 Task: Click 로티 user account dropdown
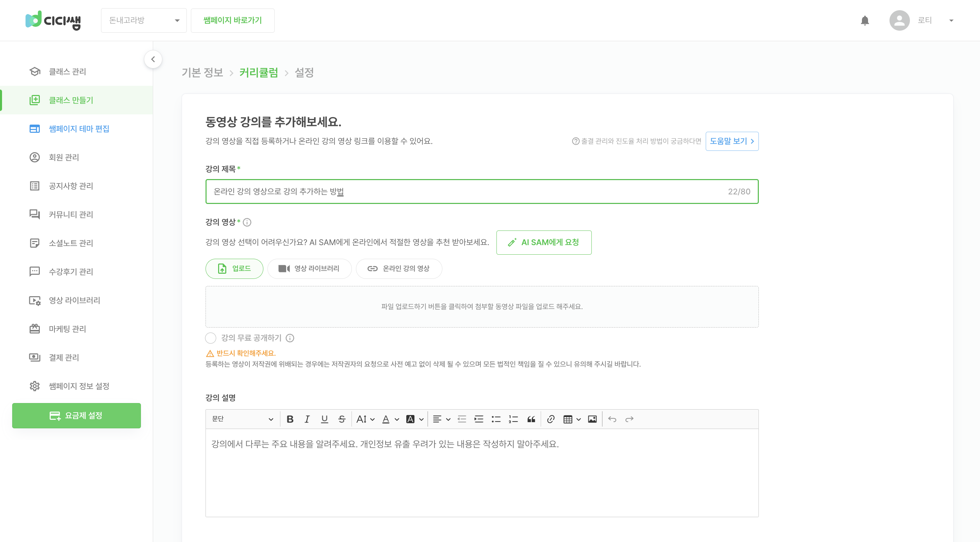pyautogui.click(x=923, y=20)
